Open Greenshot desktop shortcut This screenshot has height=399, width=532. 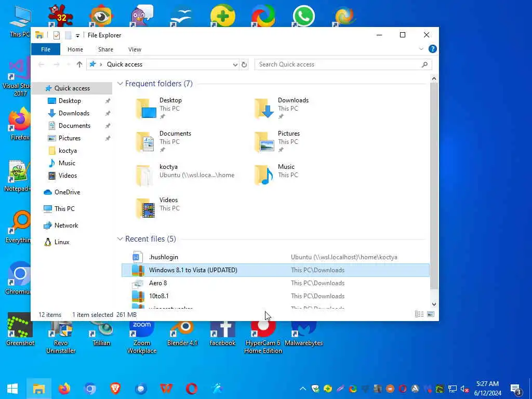pyautogui.click(x=20, y=329)
